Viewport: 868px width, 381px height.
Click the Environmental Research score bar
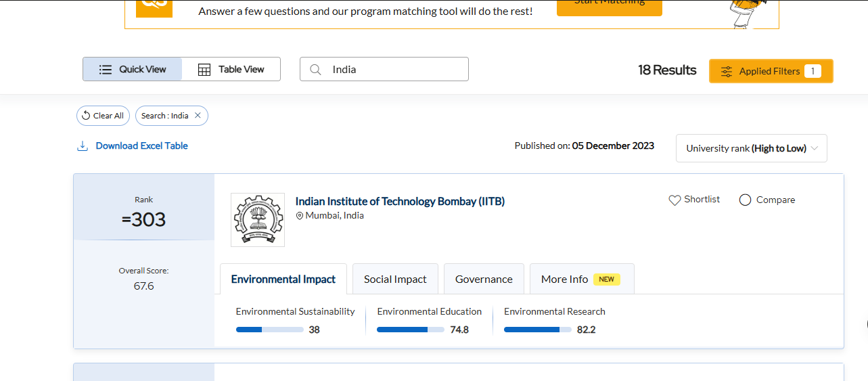click(x=538, y=330)
